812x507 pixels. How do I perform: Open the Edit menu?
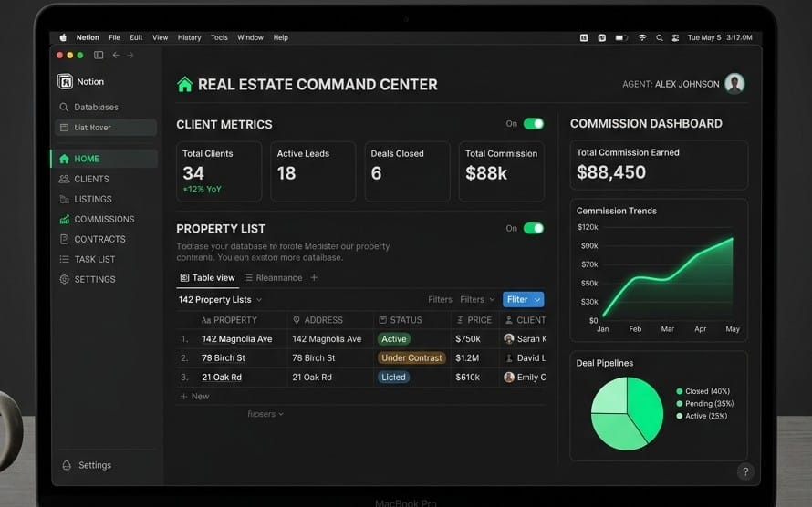click(x=136, y=37)
